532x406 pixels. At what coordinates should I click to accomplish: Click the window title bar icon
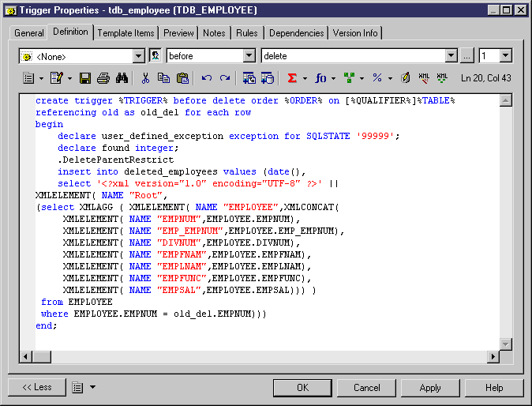coord(11,10)
